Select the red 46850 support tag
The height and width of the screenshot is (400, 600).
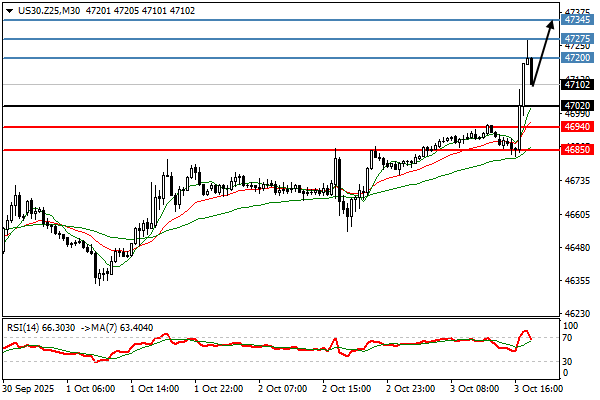[x=577, y=149]
